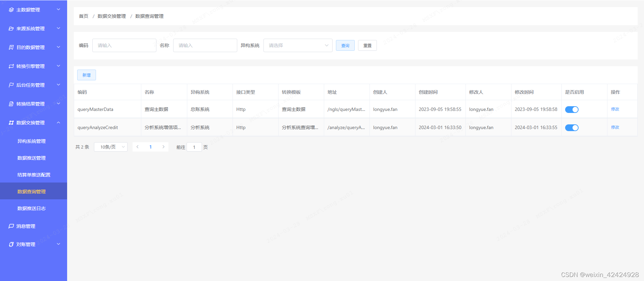The width and height of the screenshot is (644, 281).
Task: Click 首页 breadcrumb link
Action: [84, 16]
